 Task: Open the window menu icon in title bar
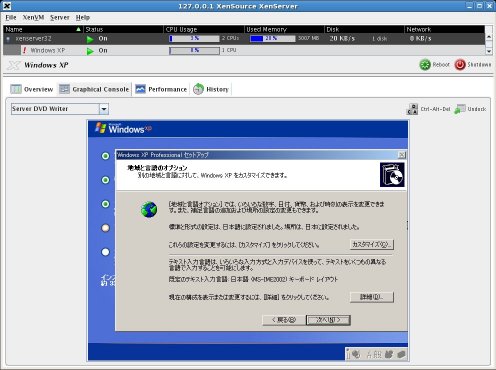[x=7, y=6]
